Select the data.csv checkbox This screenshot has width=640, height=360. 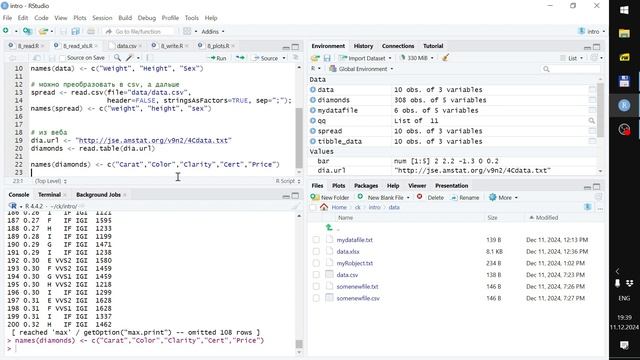click(316, 275)
